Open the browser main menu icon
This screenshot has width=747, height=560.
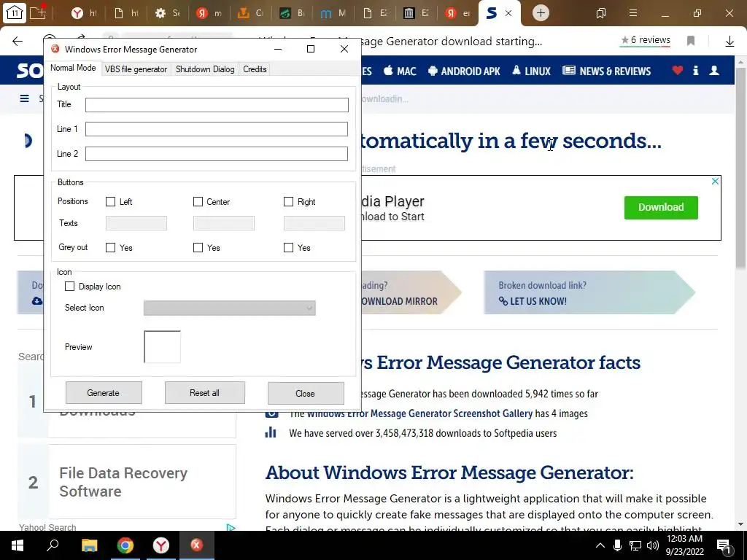click(633, 13)
